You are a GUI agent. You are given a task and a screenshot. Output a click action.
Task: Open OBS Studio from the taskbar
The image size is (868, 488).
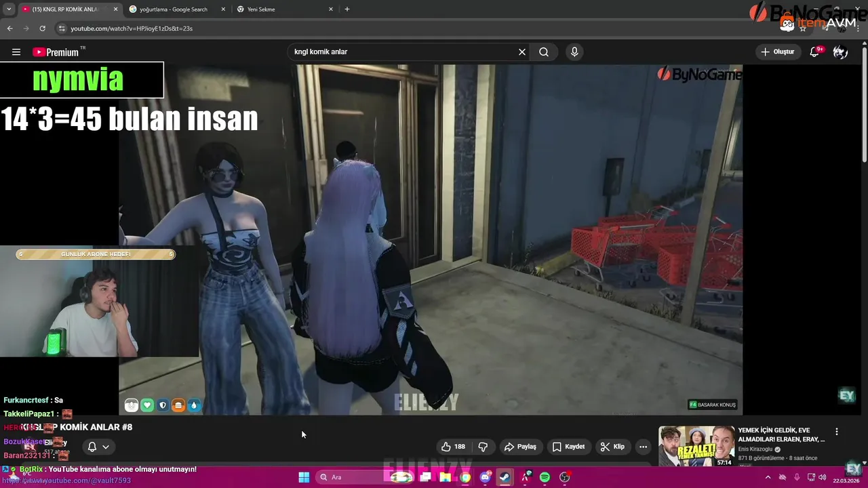click(565, 477)
